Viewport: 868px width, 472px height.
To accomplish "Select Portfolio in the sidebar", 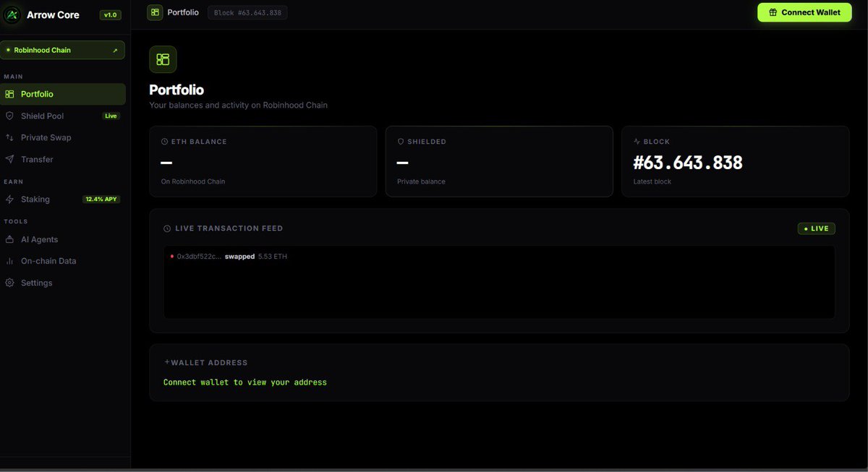I will tap(62, 94).
